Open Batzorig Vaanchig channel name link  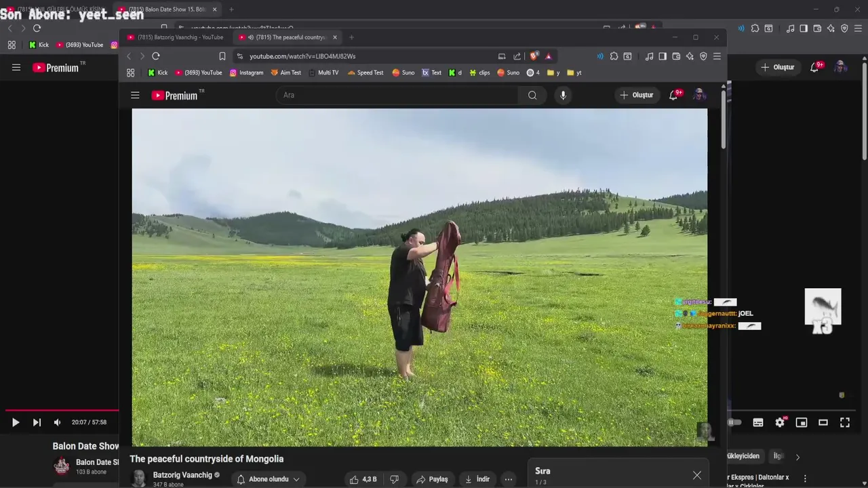point(182,475)
